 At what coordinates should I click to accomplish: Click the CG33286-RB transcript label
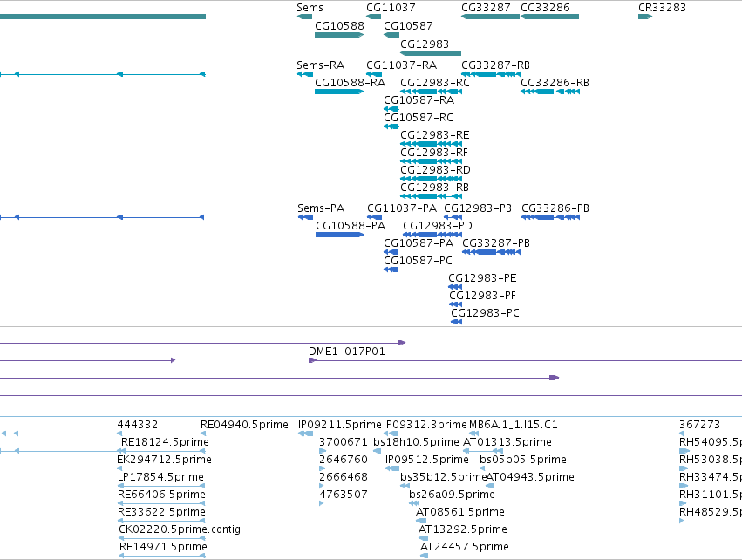coord(555,83)
